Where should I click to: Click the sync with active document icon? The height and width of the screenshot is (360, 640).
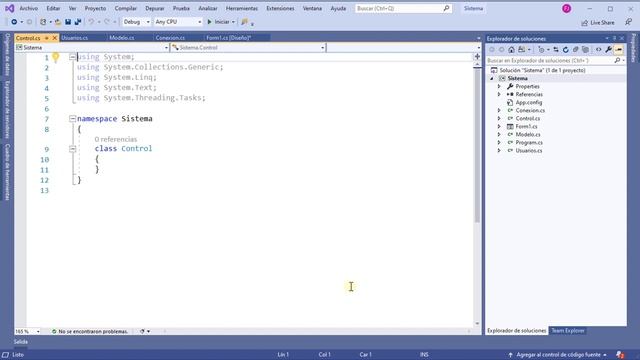556,50
